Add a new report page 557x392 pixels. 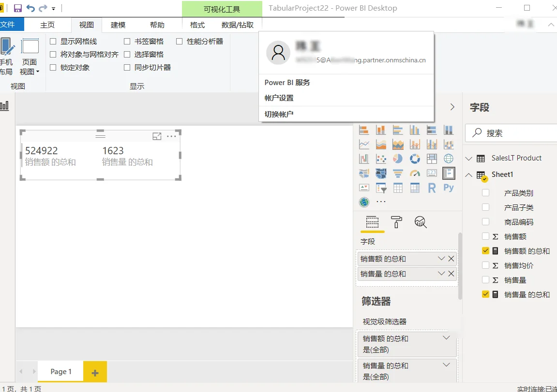(x=95, y=372)
